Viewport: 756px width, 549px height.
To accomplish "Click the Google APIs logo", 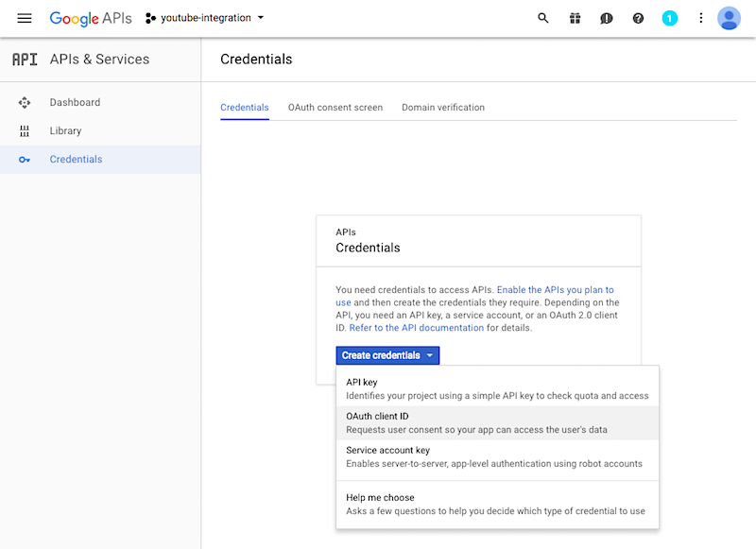I will pos(90,18).
